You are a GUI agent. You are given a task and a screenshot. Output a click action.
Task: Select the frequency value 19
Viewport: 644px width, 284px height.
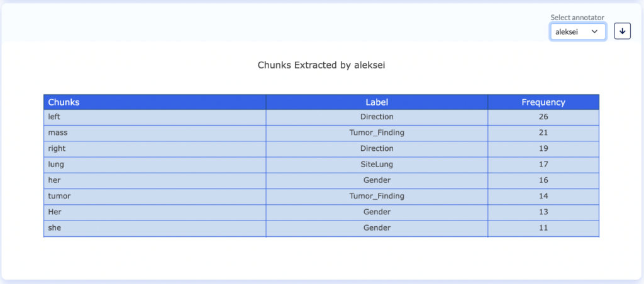(543, 149)
